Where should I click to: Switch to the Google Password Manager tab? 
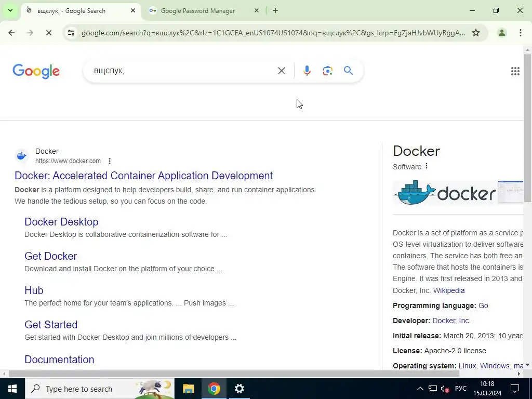pos(204,11)
